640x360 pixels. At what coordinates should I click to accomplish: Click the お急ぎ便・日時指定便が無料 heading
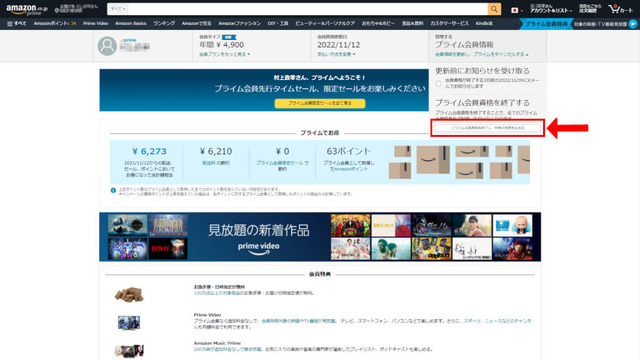219,287
